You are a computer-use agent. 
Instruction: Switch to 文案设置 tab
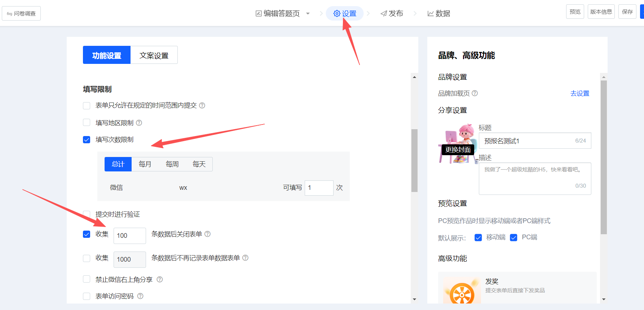click(x=154, y=55)
